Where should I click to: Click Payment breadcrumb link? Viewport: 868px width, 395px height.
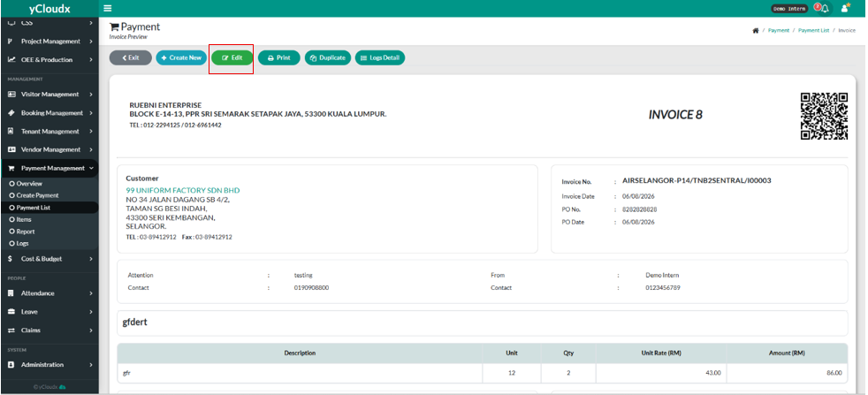tap(779, 30)
